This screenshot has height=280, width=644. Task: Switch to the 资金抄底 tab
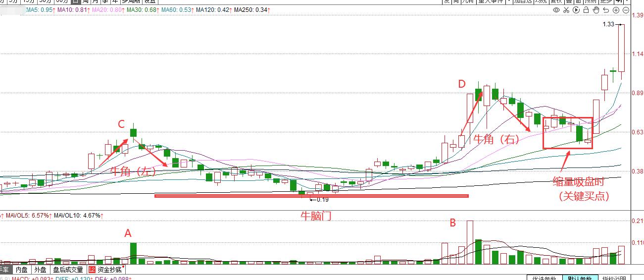coord(106,270)
